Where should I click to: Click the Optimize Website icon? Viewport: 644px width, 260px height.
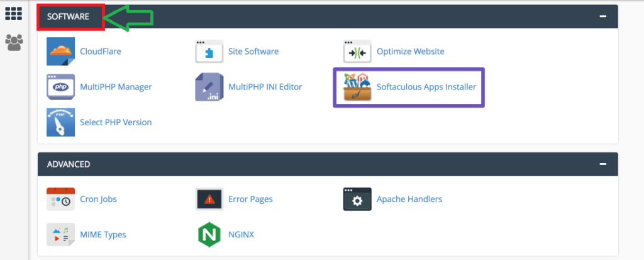357,52
